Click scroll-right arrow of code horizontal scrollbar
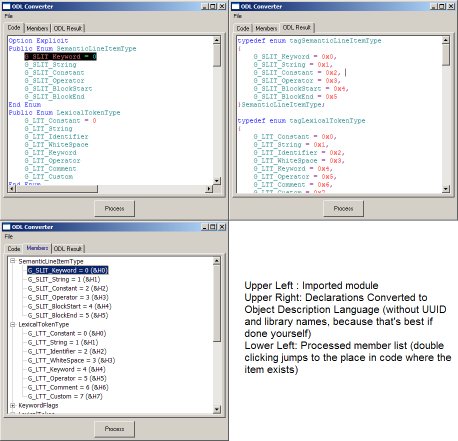Screen dimensions: 458x441 209,189
